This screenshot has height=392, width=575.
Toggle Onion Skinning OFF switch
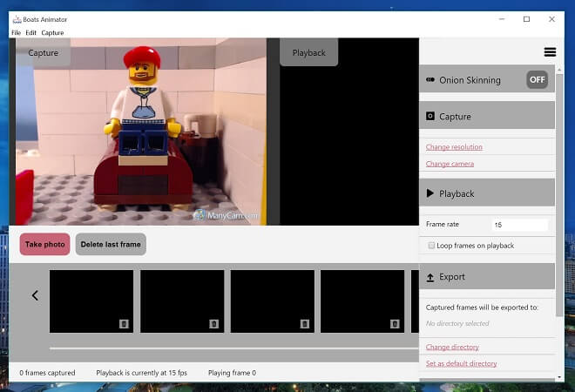537,79
